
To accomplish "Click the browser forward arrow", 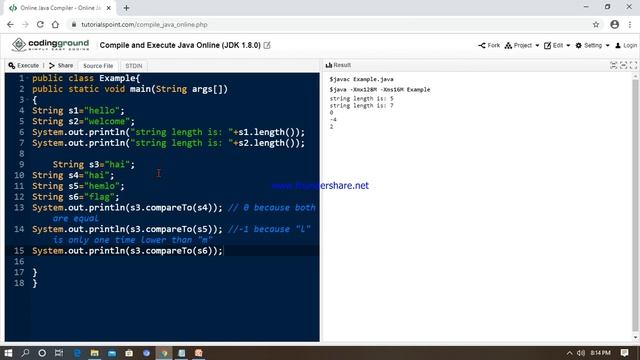I will pyautogui.click(x=25, y=24).
